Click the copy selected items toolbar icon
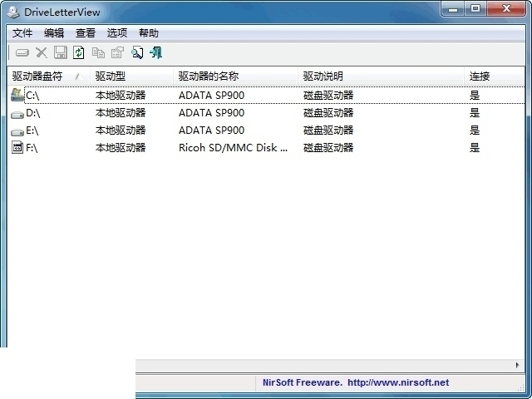Image resolution: width=532 pixels, height=399 pixels. tap(98, 53)
